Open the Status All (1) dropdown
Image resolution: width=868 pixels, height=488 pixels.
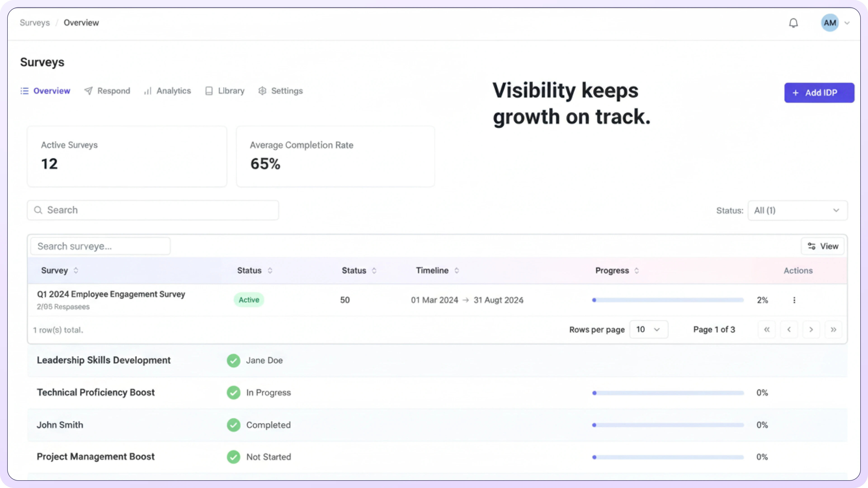[797, 211]
